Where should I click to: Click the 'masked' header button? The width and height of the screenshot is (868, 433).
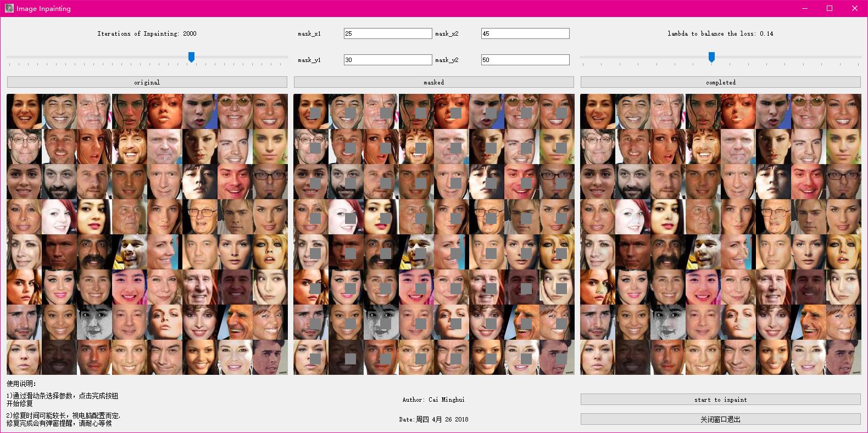coord(434,82)
